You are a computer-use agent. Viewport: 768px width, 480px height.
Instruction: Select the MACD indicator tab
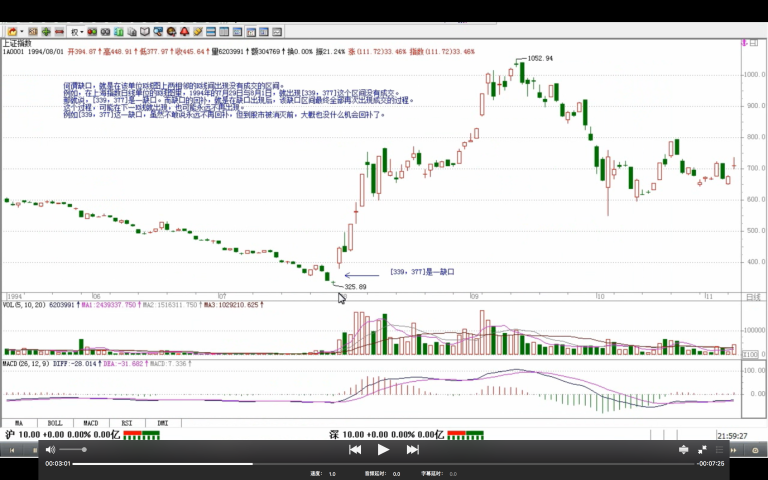90,423
